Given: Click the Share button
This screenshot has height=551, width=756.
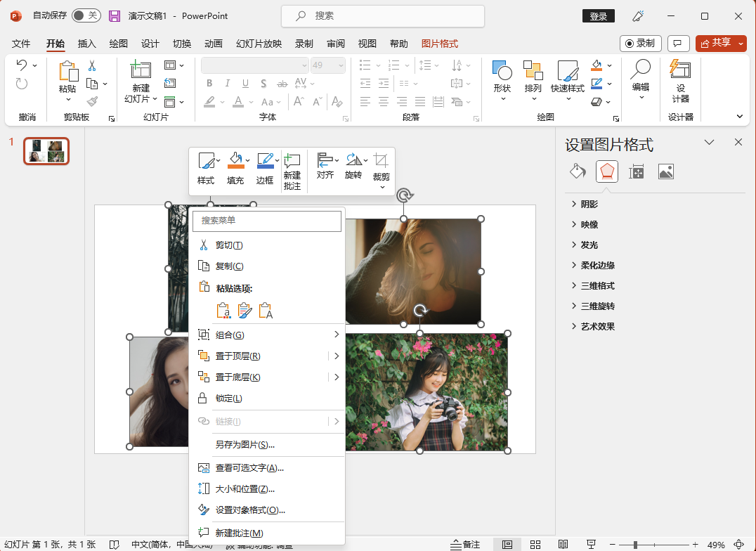Looking at the screenshot, I should coord(716,44).
